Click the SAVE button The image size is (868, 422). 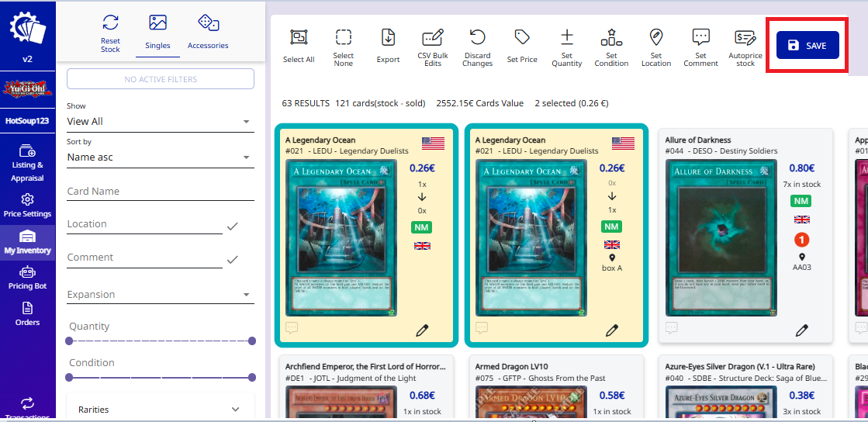pyautogui.click(x=807, y=46)
